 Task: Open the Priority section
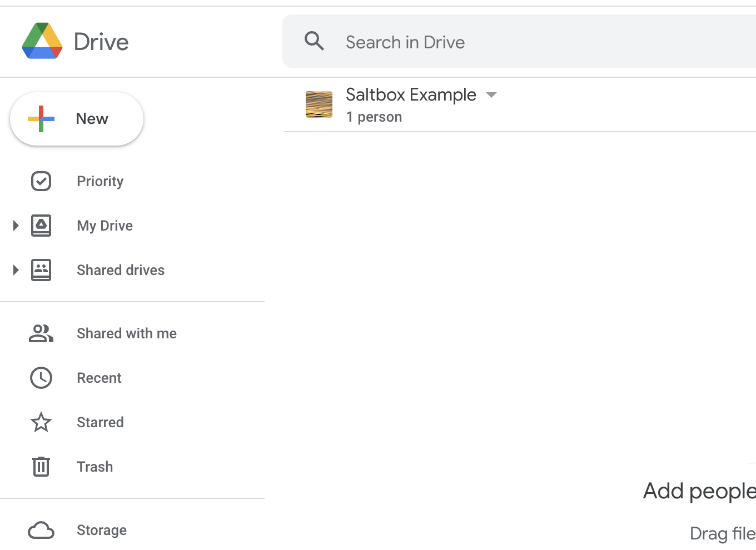point(100,181)
